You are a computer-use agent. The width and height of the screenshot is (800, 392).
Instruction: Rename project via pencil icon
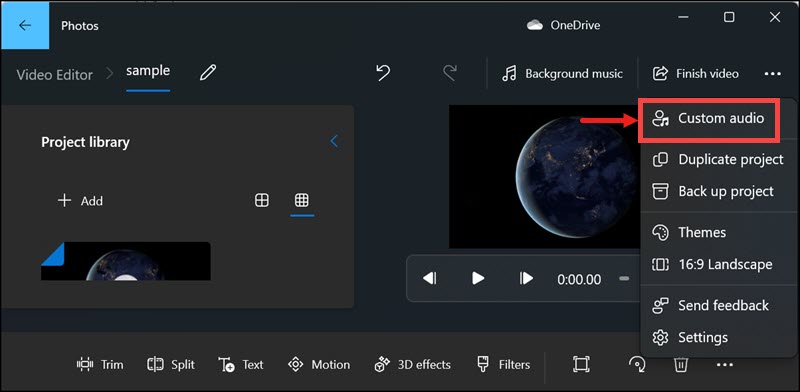208,72
